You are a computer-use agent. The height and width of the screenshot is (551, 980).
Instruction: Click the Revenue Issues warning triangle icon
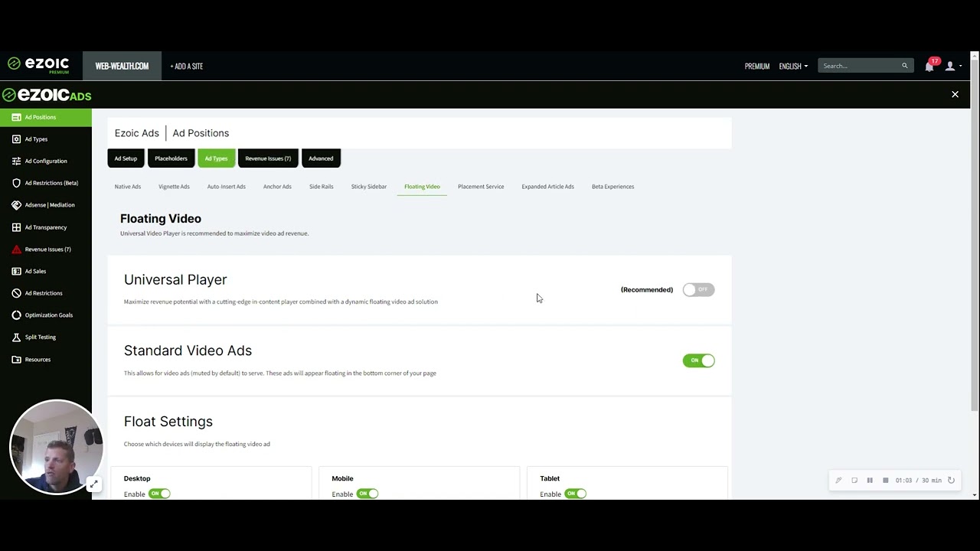click(x=16, y=249)
